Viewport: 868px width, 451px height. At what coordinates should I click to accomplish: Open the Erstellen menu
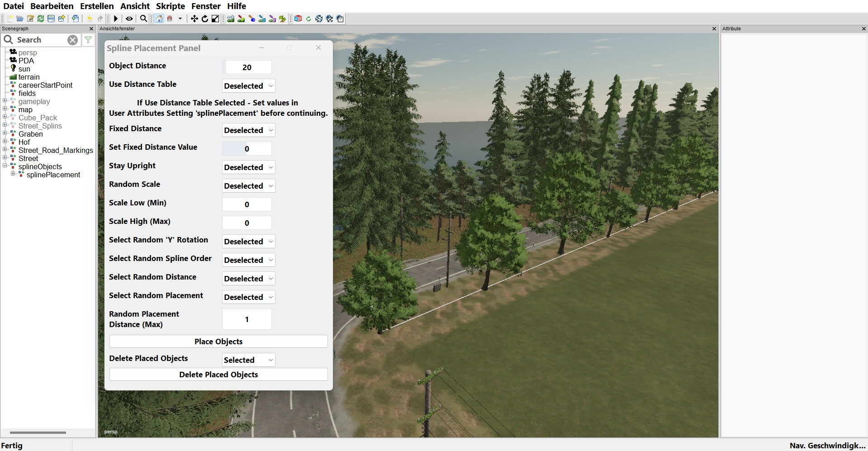97,6
